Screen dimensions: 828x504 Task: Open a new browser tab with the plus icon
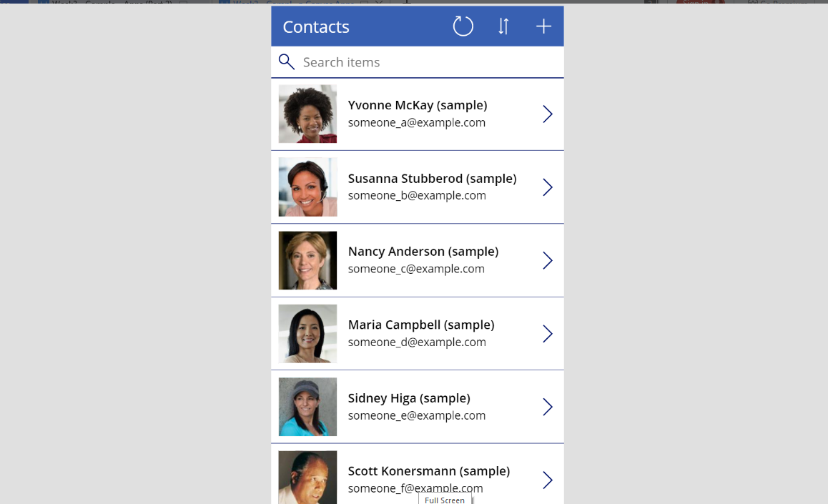click(x=405, y=3)
